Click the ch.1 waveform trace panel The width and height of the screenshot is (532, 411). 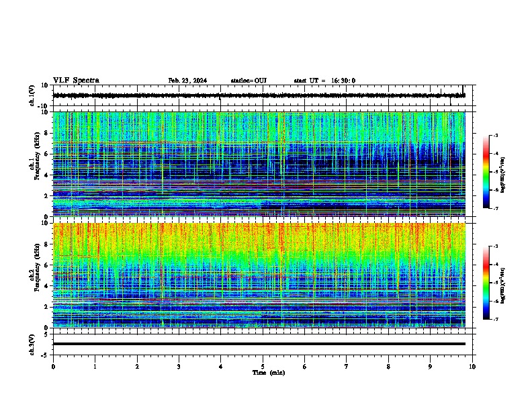point(262,95)
